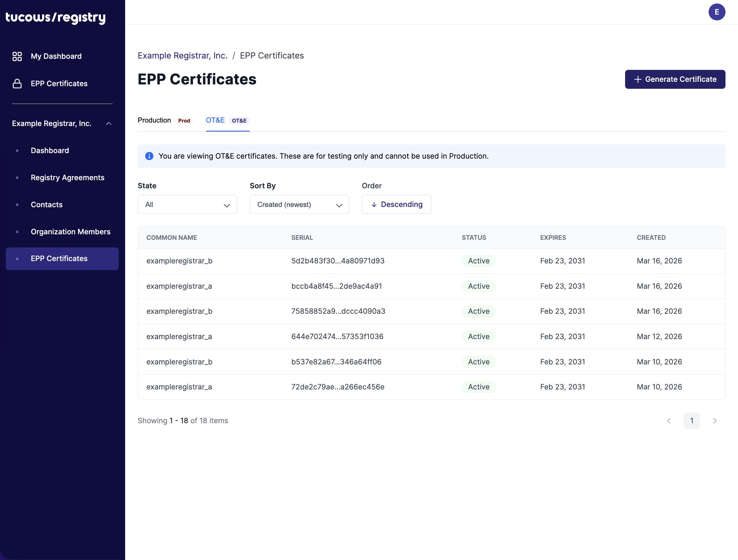738x560 pixels.
Task: Go to previous page arrow
Action: point(669,421)
